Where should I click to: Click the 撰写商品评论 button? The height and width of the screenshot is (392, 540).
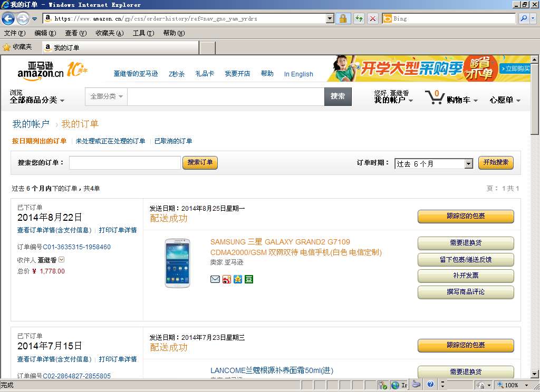(x=466, y=292)
